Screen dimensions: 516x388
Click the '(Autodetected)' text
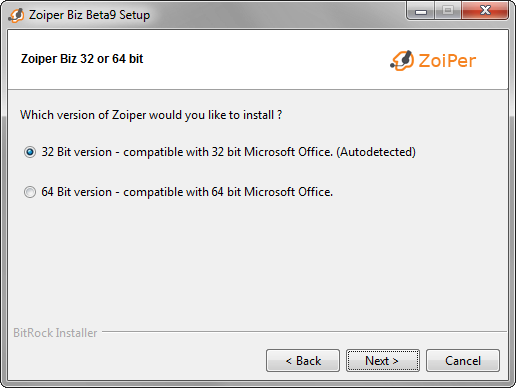[376, 152]
